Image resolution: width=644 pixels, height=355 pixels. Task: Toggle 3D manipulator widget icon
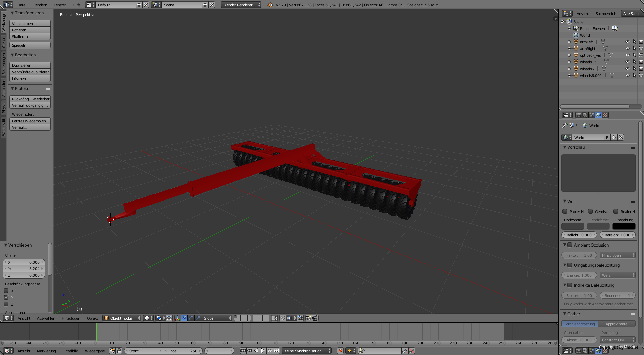(177, 318)
